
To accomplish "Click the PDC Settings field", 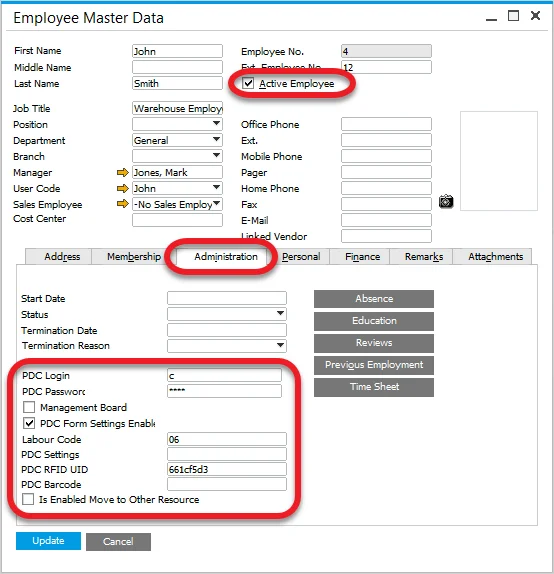I will 227,454.
